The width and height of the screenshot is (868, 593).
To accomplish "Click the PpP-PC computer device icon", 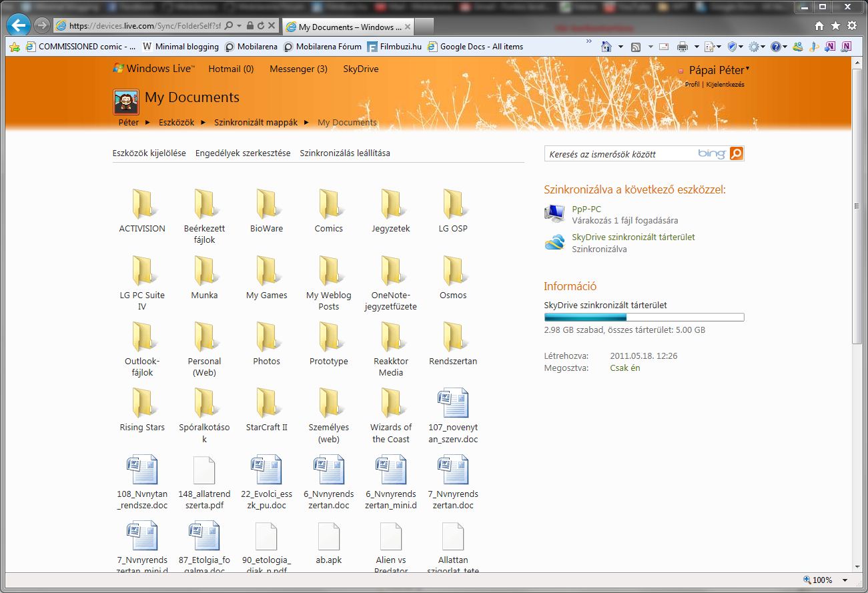I will click(x=554, y=213).
